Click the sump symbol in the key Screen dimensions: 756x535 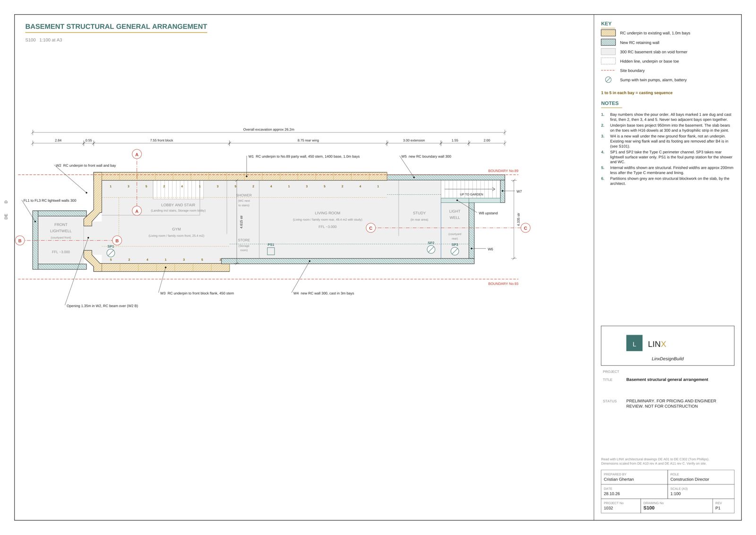(608, 80)
